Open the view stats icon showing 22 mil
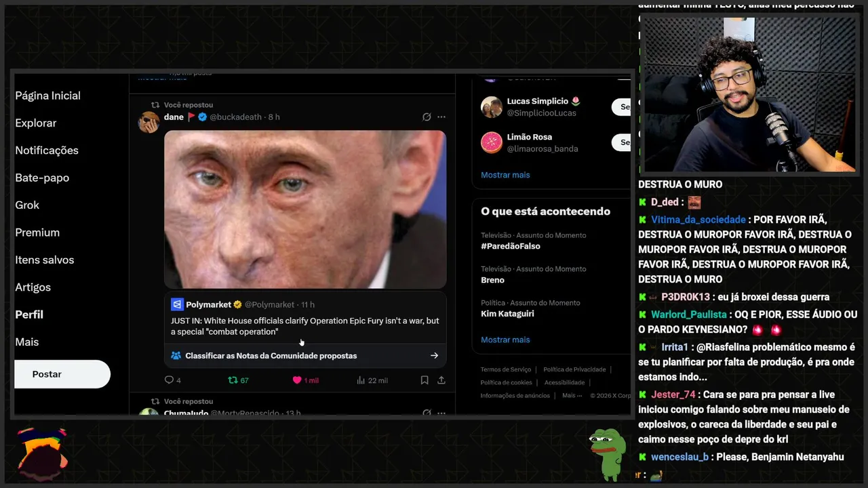The height and width of the screenshot is (488, 868). [x=361, y=380]
